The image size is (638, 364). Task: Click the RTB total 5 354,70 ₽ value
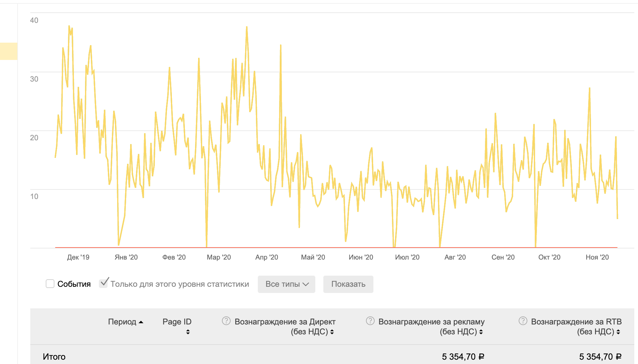pos(600,357)
